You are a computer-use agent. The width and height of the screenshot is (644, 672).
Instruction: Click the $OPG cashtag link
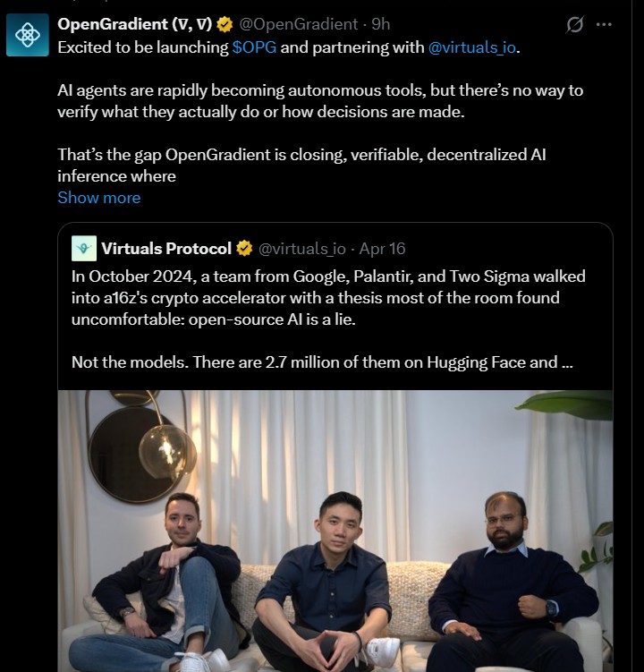(254, 47)
